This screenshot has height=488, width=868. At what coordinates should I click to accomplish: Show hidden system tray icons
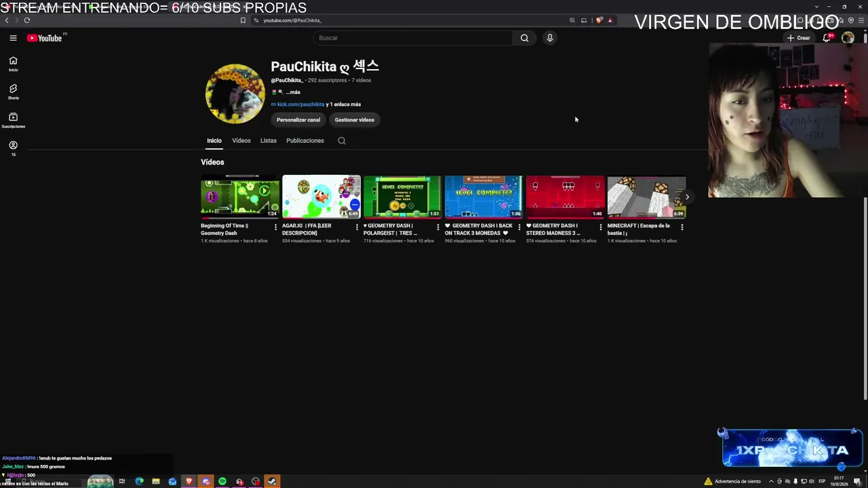click(x=771, y=481)
